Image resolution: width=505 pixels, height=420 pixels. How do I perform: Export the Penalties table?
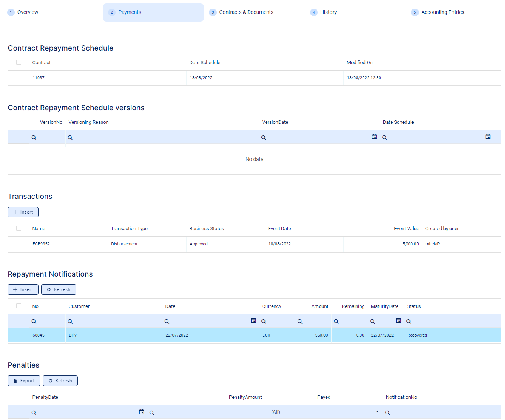pos(24,381)
